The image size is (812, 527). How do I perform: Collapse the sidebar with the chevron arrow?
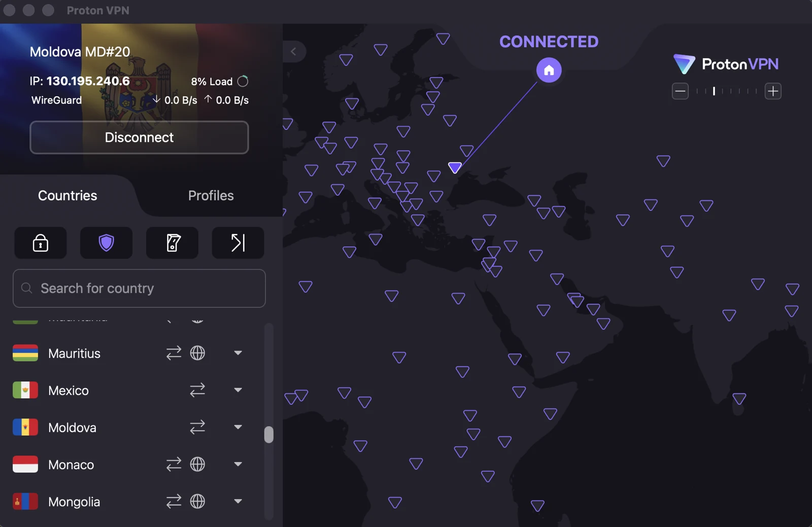293,52
